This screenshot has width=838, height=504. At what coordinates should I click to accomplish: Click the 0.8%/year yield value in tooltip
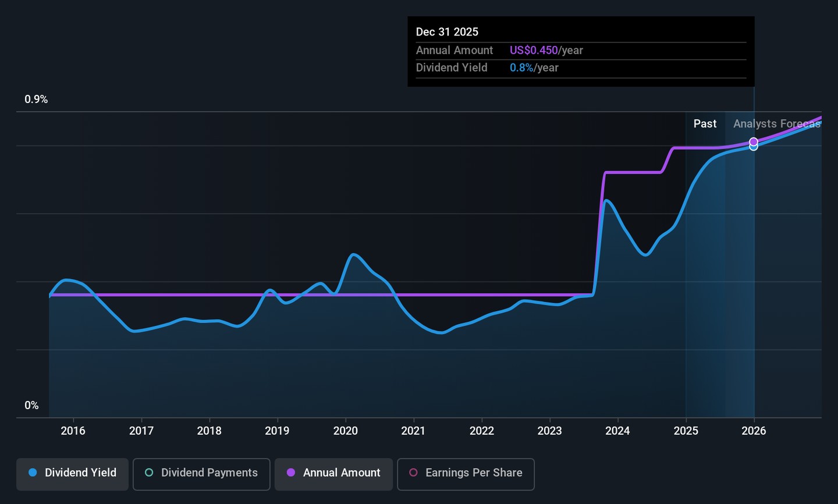click(x=534, y=68)
